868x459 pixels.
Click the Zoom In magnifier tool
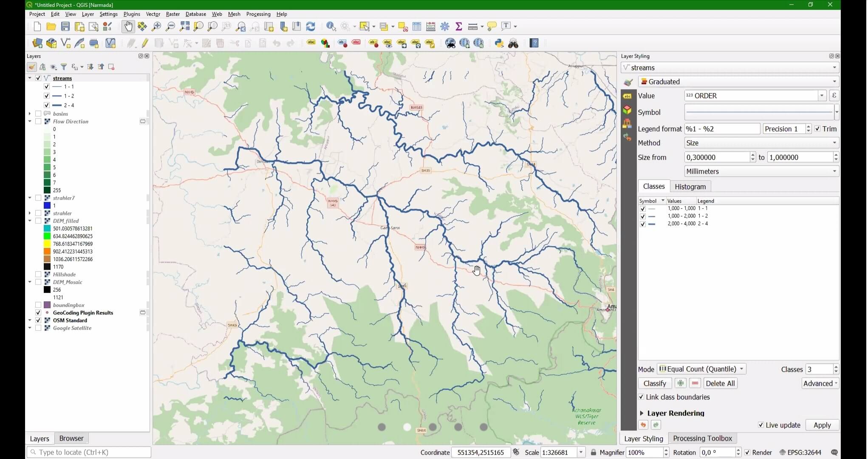tap(156, 26)
